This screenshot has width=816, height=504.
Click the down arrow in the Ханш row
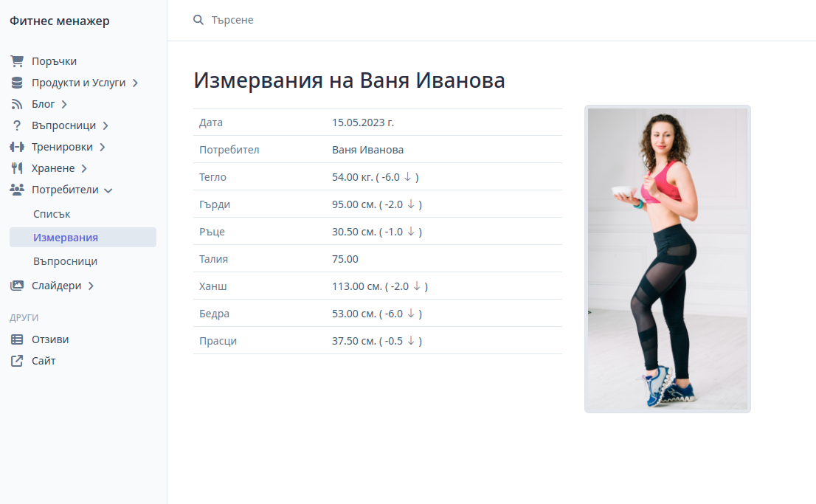pos(416,286)
